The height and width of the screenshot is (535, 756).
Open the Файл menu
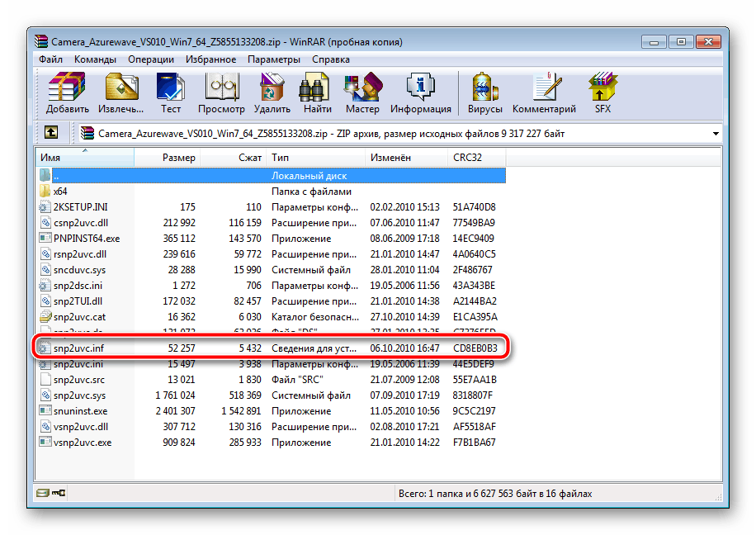tap(50, 59)
